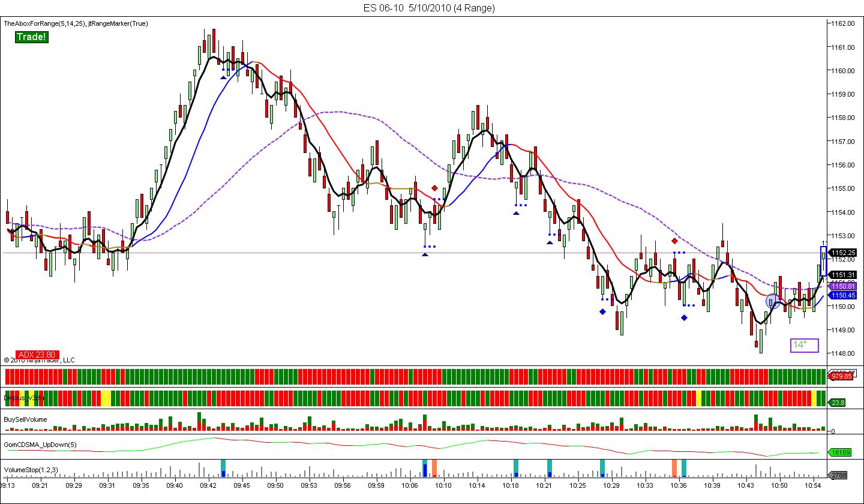Click the TheAboxForRange(5,14,25) indicator label
Screen dimensions: 864x504
[44, 23]
